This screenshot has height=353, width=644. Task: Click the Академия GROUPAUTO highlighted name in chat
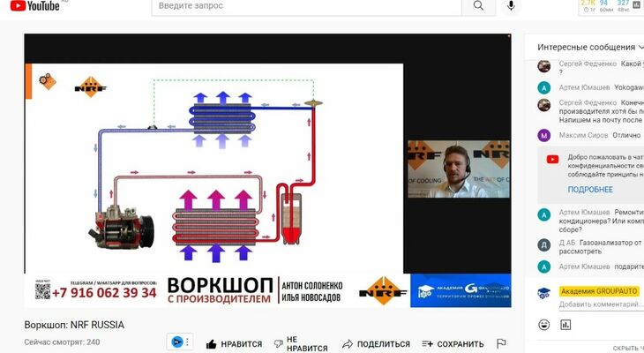pyautogui.click(x=599, y=291)
